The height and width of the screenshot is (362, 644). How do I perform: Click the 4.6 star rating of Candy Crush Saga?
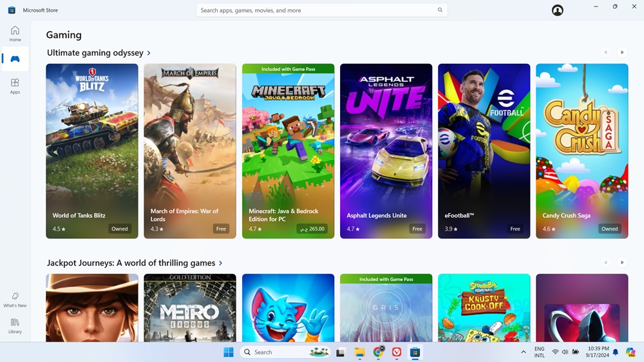pyautogui.click(x=549, y=229)
